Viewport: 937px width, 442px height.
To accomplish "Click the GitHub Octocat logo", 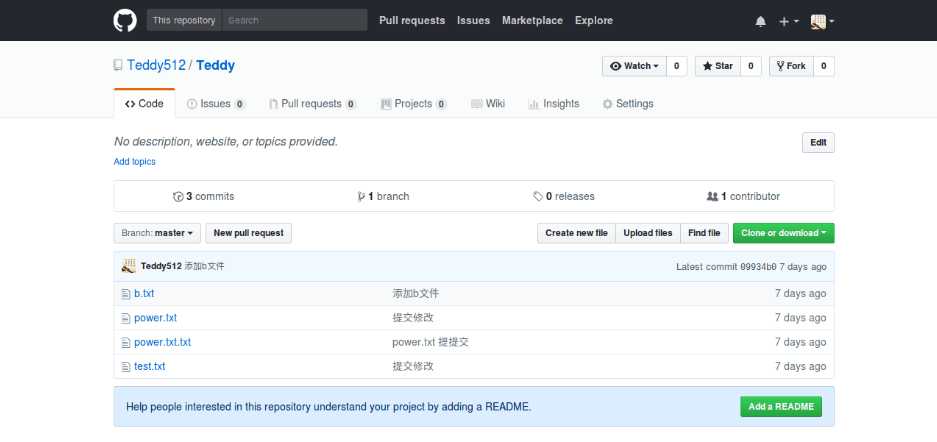I will (125, 20).
